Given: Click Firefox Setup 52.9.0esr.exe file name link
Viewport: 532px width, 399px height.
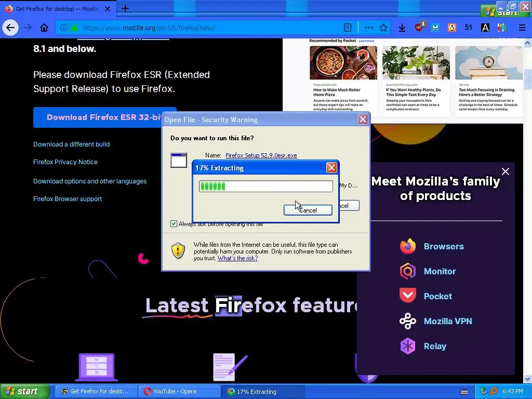Looking at the screenshot, I should [x=261, y=155].
